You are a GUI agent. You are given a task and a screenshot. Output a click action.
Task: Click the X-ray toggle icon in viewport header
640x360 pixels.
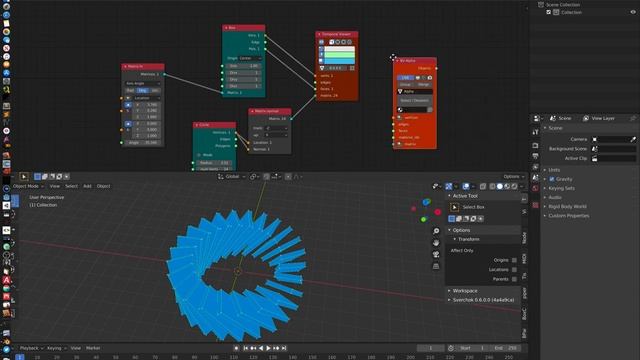pos(483,187)
